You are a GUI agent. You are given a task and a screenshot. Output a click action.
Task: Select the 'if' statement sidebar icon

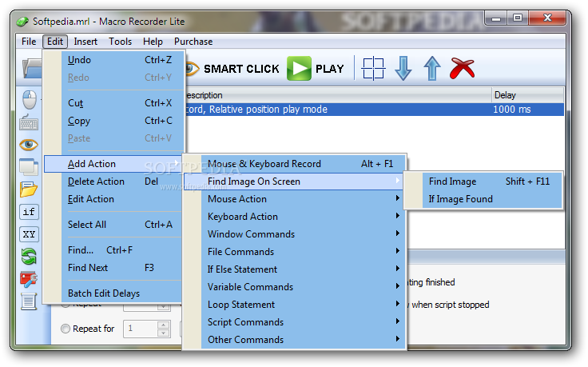pos(29,212)
